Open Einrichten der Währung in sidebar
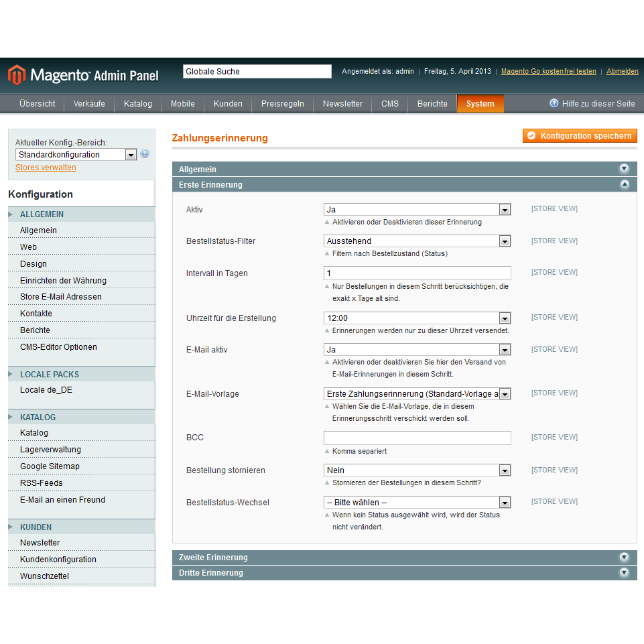Screen dimensions: 644x644 (81, 281)
